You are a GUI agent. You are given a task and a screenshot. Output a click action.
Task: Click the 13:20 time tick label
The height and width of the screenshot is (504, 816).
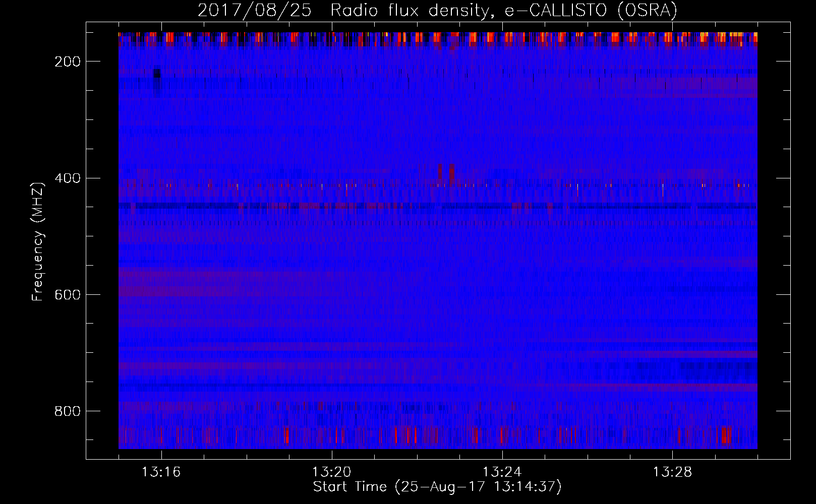click(331, 472)
